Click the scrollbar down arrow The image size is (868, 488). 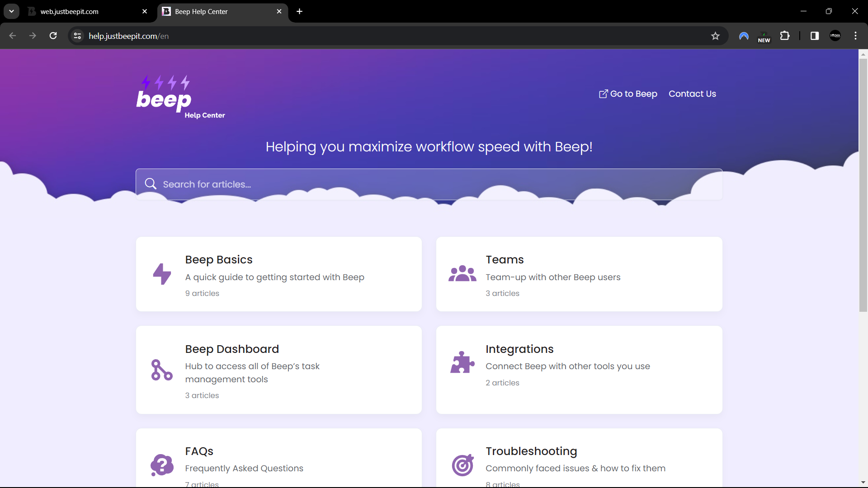coord(863,483)
